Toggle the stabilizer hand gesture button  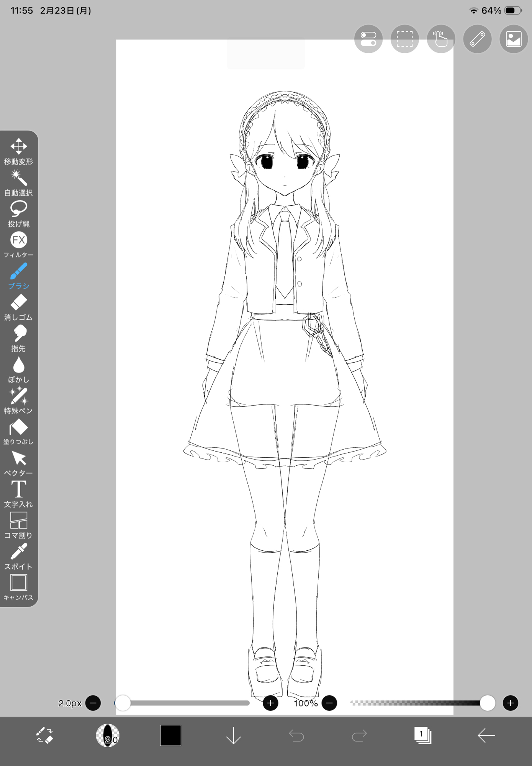coord(441,39)
